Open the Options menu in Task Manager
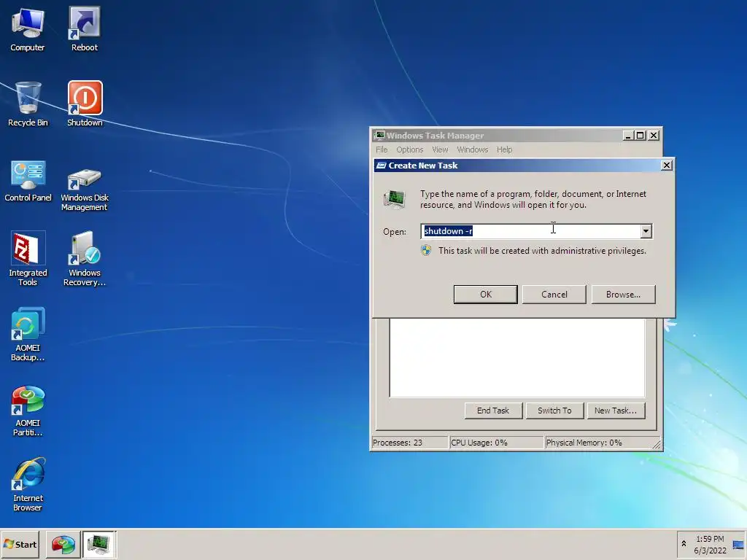This screenshot has width=747, height=560. (x=410, y=149)
